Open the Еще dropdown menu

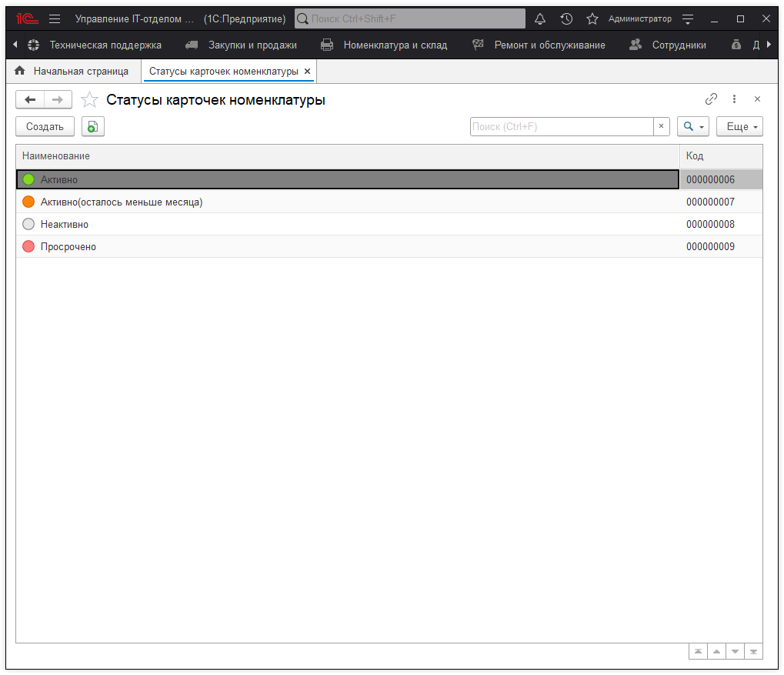(739, 127)
